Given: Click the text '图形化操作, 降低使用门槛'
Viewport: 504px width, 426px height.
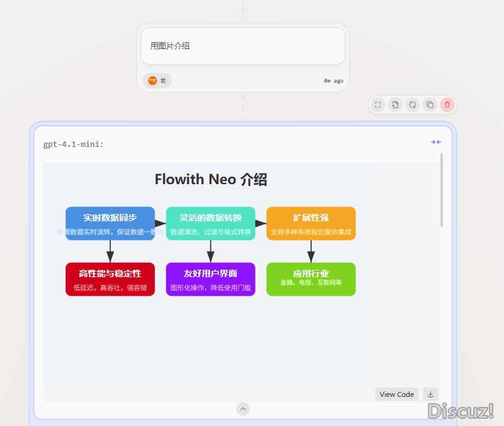Looking at the screenshot, I should coord(211,288).
